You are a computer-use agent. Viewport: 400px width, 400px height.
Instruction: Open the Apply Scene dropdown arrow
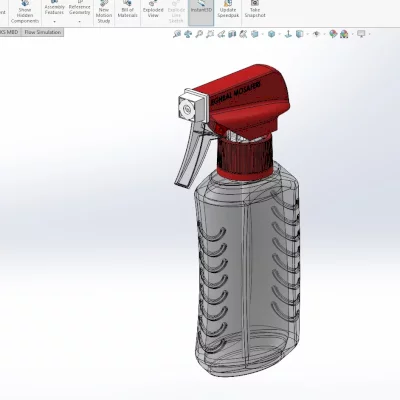(352, 34)
